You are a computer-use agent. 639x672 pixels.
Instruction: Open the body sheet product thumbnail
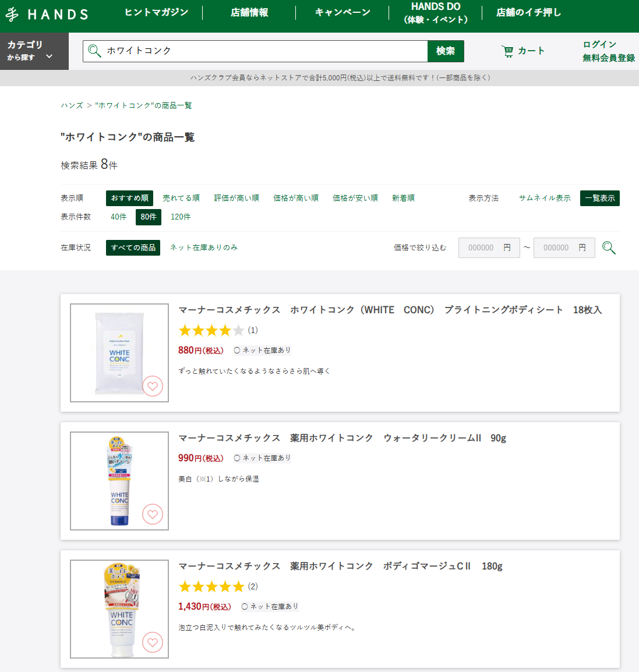(x=119, y=353)
